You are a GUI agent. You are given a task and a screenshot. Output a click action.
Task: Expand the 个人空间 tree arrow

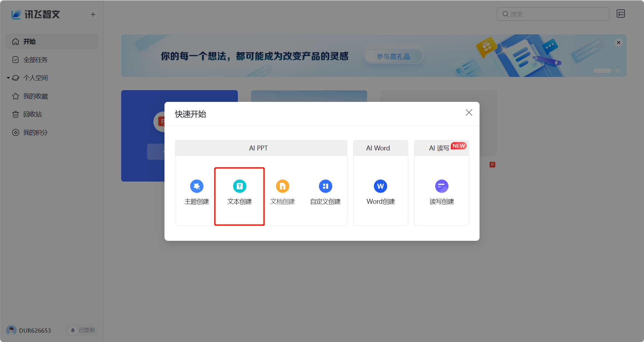click(x=8, y=78)
